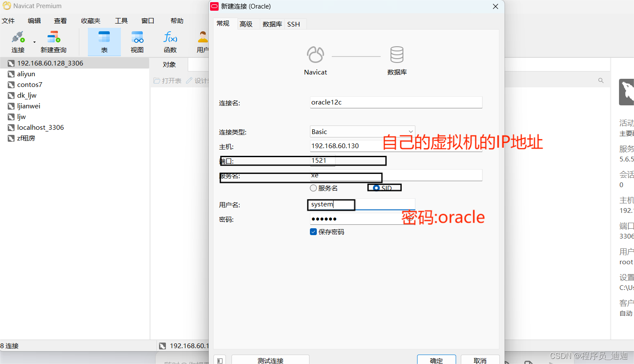Click the 8 连接 status bar text
634x364 pixels.
pyautogui.click(x=9, y=346)
